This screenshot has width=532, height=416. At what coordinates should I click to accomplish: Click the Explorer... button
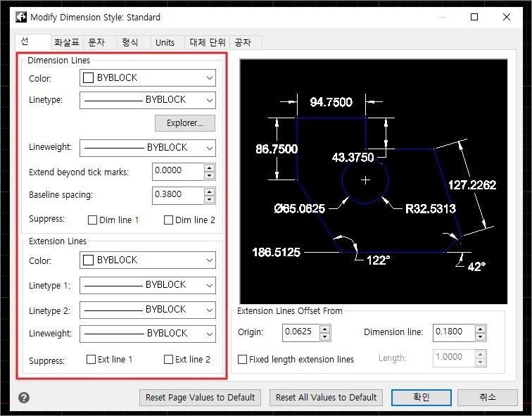point(185,123)
